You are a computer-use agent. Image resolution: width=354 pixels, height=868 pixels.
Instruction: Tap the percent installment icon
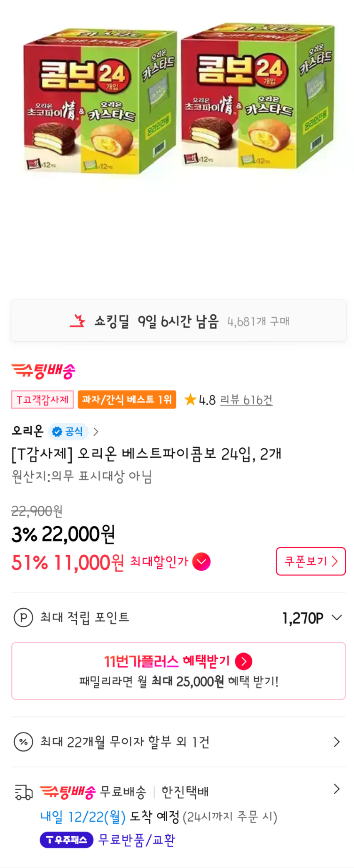click(23, 742)
